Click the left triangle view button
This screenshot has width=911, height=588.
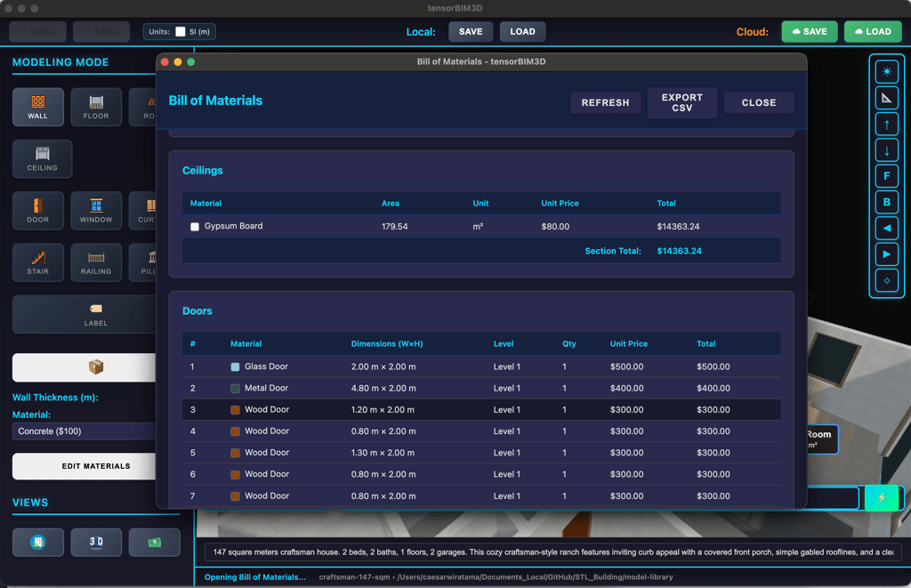(887, 228)
